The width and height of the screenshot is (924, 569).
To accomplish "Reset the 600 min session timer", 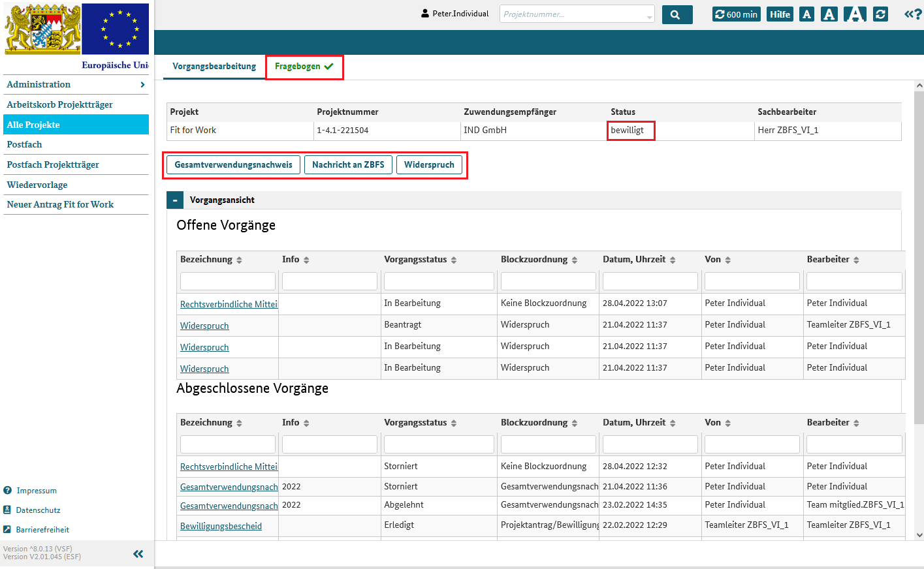I will point(737,14).
